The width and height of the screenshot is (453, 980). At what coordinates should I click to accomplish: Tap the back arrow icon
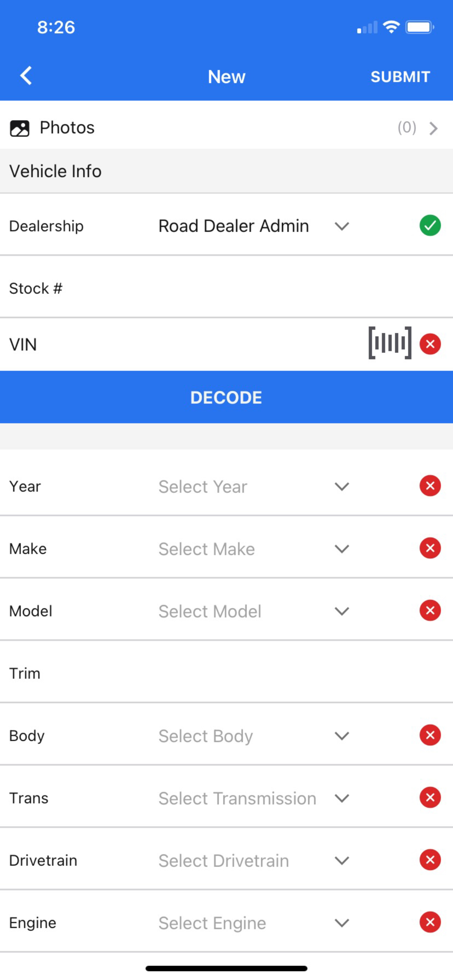click(x=26, y=76)
